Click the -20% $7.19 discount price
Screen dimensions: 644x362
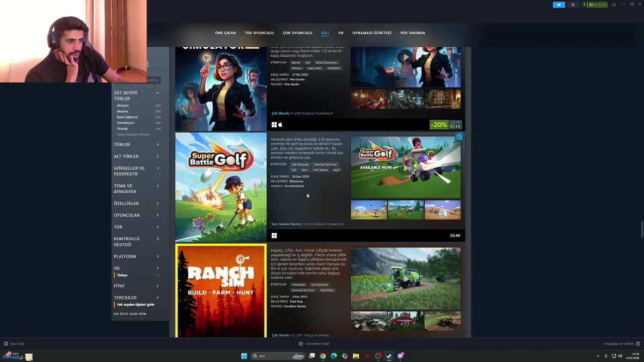(x=446, y=125)
